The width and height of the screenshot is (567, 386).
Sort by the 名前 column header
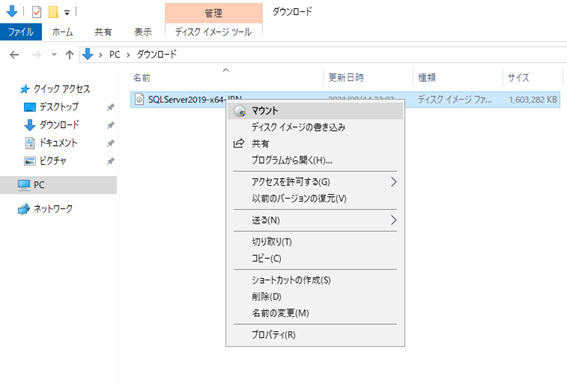tap(226, 77)
